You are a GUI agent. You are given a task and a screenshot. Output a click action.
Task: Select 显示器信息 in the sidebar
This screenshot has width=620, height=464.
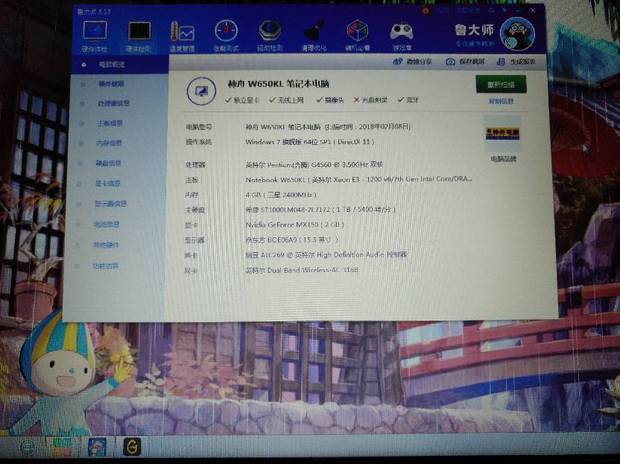coord(111,204)
